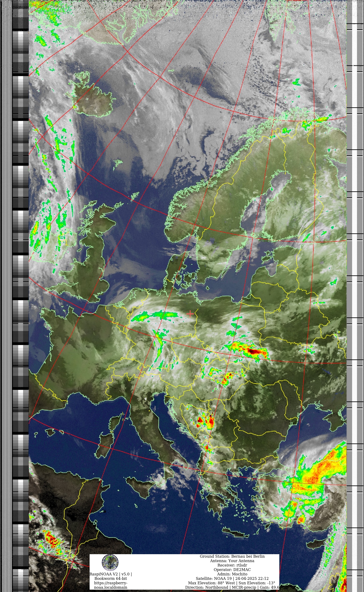Click the 'Operator: DE2MAC' line
364x592 pixels.
232,570
